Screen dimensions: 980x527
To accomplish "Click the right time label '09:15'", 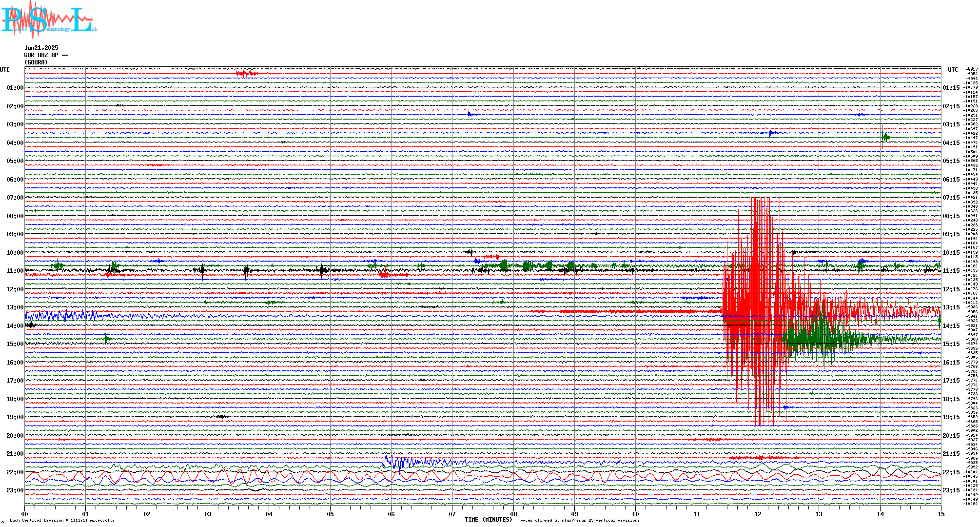I will (951, 234).
